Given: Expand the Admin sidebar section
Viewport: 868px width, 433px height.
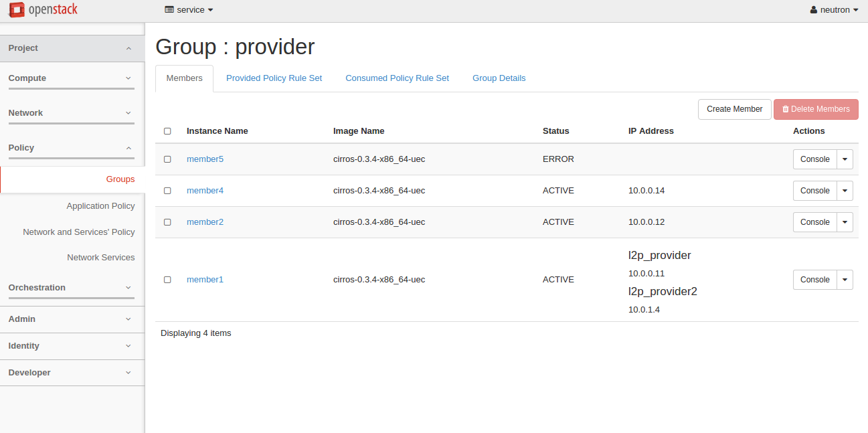Looking at the screenshot, I should (x=72, y=319).
